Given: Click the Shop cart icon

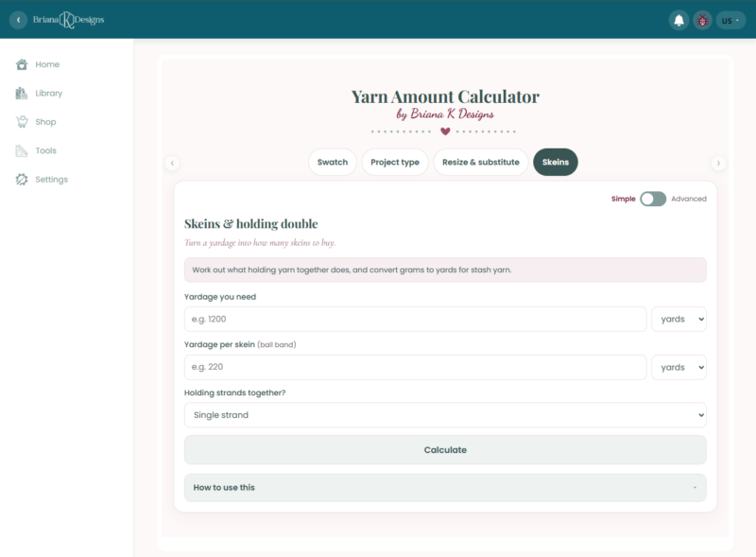Looking at the screenshot, I should click(22, 122).
